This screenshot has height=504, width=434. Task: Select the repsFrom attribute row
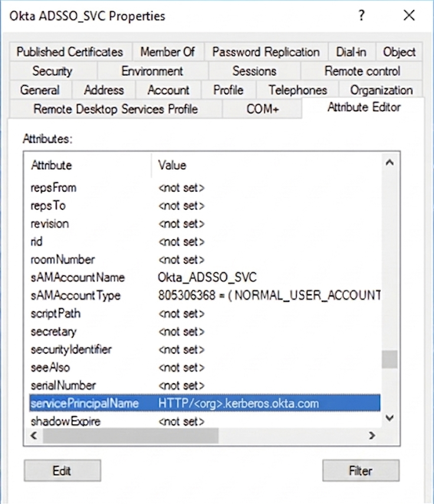click(205, 187)
